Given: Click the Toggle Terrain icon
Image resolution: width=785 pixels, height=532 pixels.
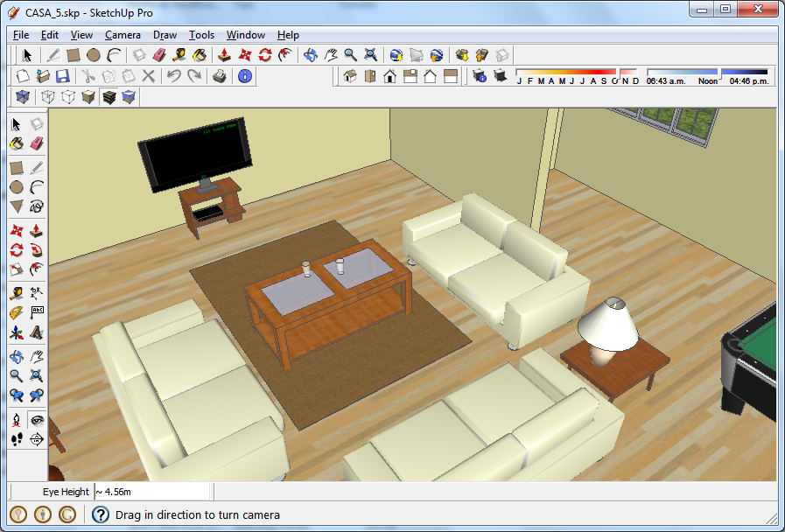Looking at the screenshot, I should point(416,55).
